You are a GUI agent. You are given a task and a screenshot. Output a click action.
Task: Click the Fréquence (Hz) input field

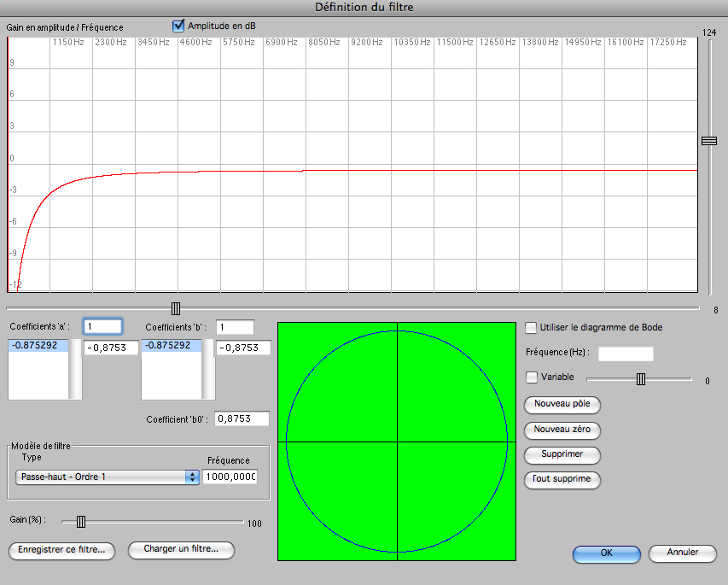(626, 354)
